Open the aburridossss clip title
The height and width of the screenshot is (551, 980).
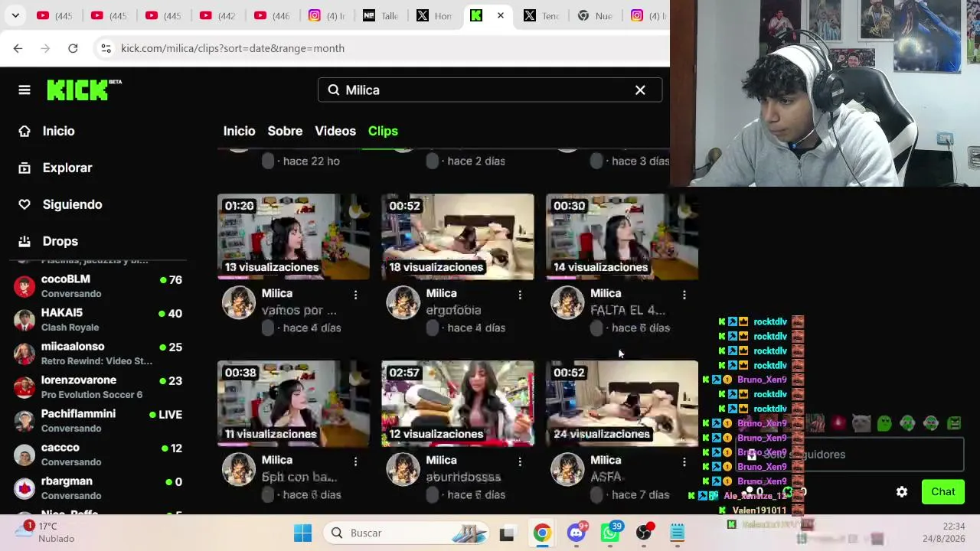(463, 477)
